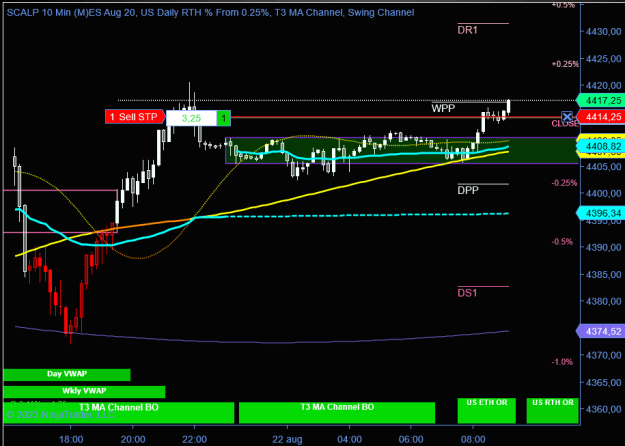Image resolution: width=625 pixels, height=446 pixels.
Task: Click the 20:00 time axis label
Action: tap(133, 440)
